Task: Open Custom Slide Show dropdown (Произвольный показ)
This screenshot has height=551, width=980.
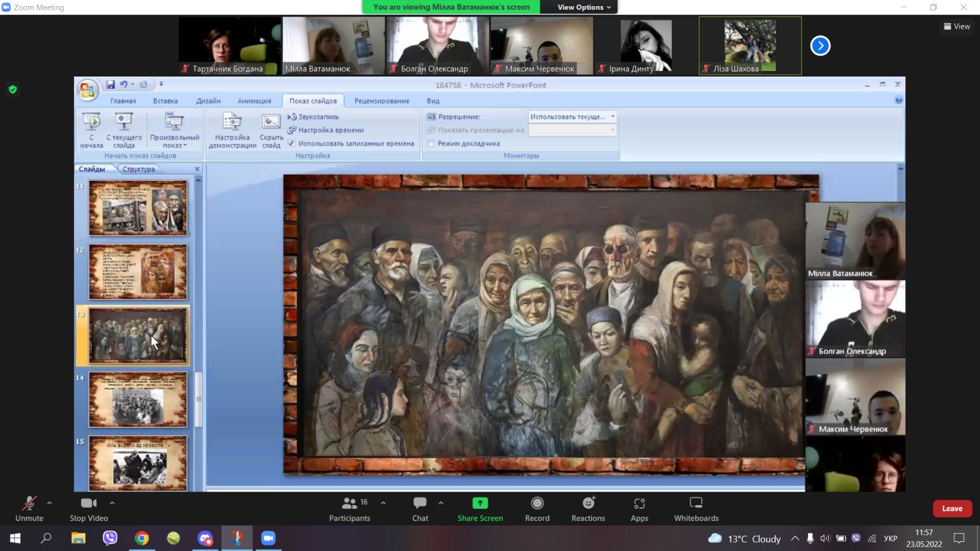Action: pos(175,130)
